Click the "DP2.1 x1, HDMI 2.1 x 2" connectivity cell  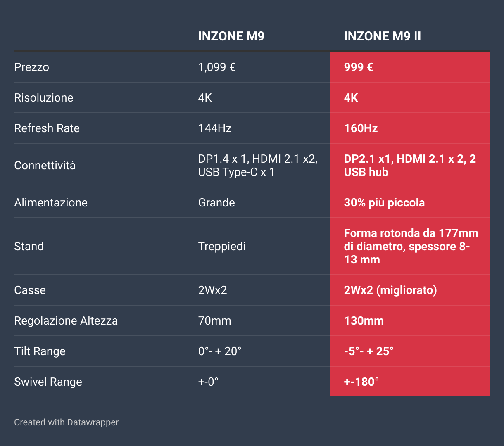coord(410,165)
